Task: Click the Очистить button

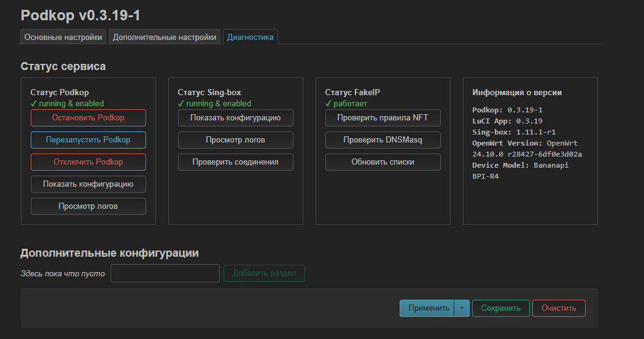Action: click(x=559, y=308)
